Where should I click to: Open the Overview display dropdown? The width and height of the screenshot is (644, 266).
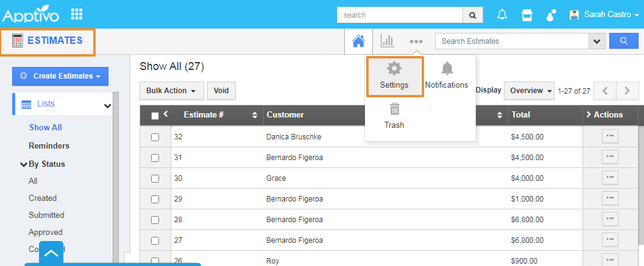[x=529, y=91]
